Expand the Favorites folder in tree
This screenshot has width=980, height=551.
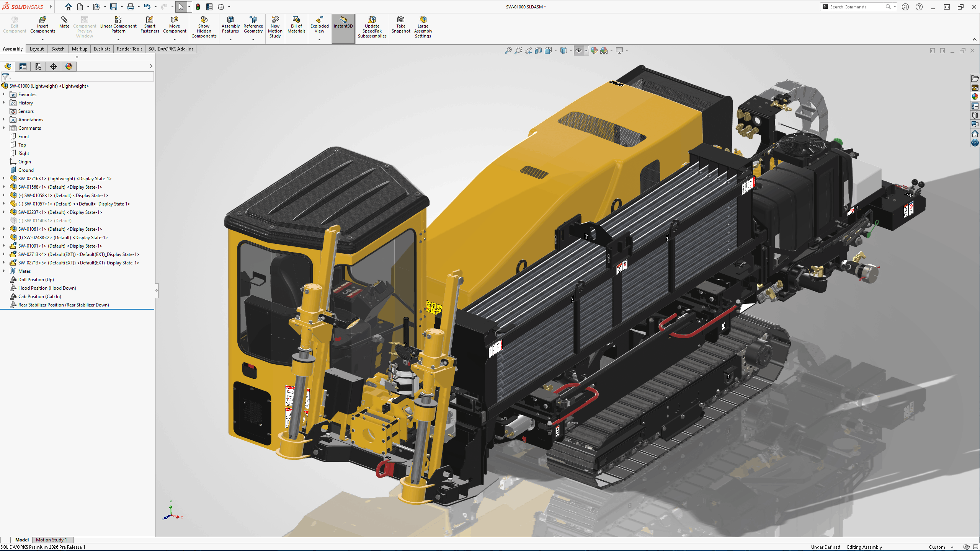click(x=4, y=94)
